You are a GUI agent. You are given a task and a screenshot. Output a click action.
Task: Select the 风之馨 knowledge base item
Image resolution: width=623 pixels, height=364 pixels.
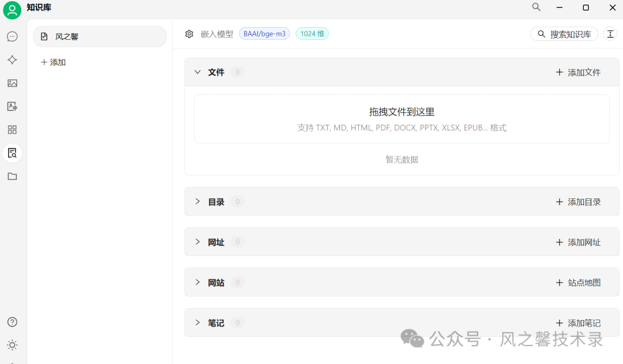click(100, 36)
